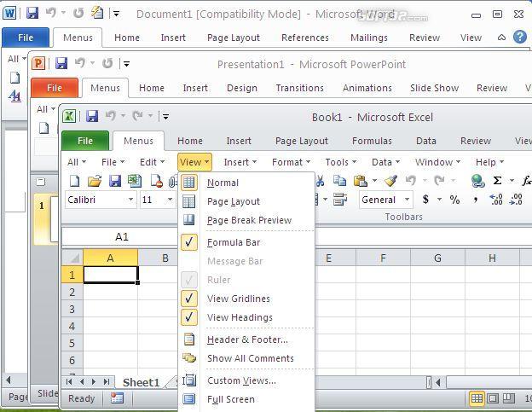This screenshot has width=532, height=412.
Task: Toggle View Headings in View menu
Action: pos(246,317)
